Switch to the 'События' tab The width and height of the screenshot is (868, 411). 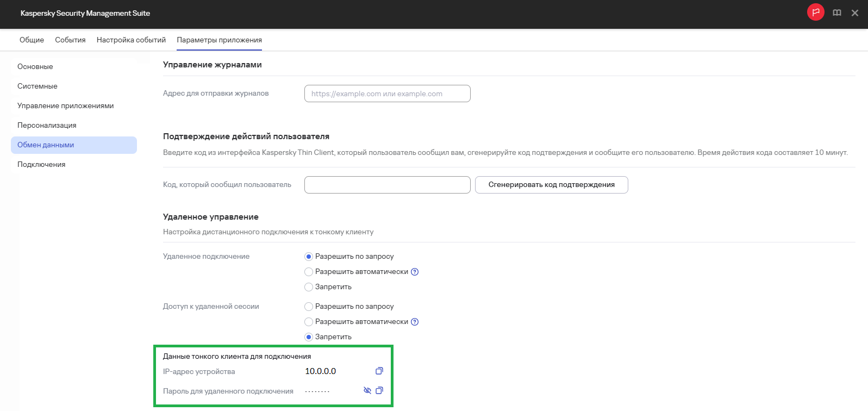coord(70,40)
